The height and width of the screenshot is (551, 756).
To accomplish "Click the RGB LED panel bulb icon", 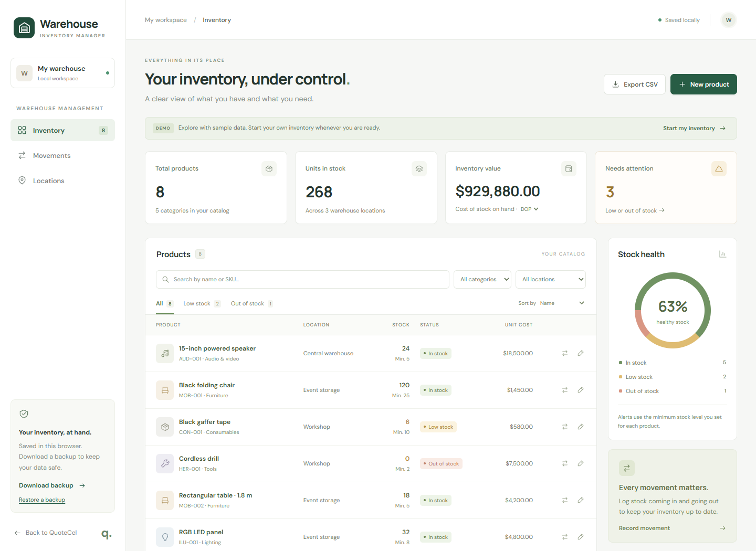I will [165, 537].
